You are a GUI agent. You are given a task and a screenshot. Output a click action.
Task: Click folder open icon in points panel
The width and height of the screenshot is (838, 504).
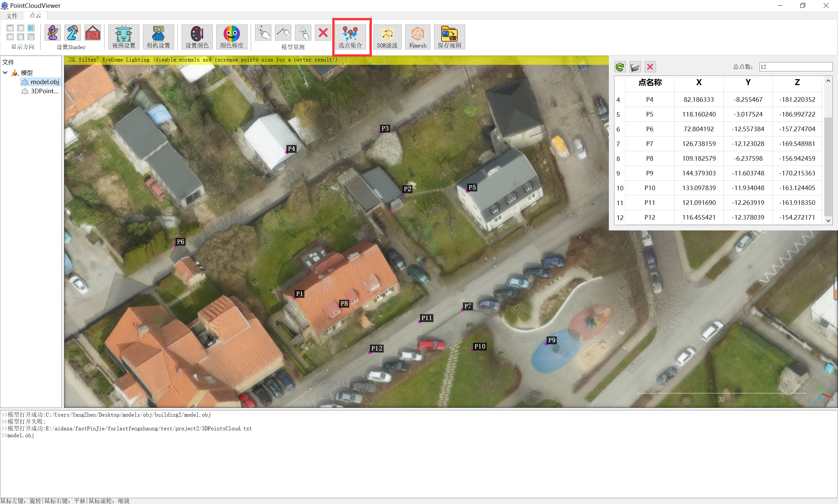[635, 67]
